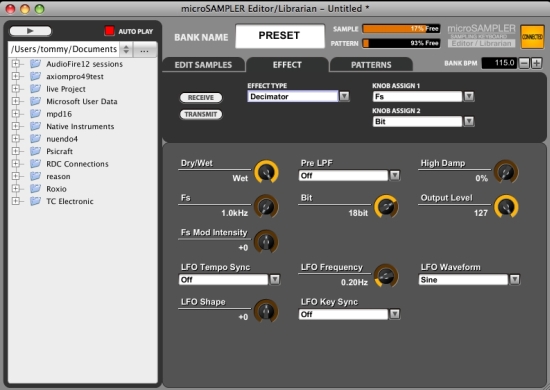Click the Dry/Wet knob

point(266,172)
